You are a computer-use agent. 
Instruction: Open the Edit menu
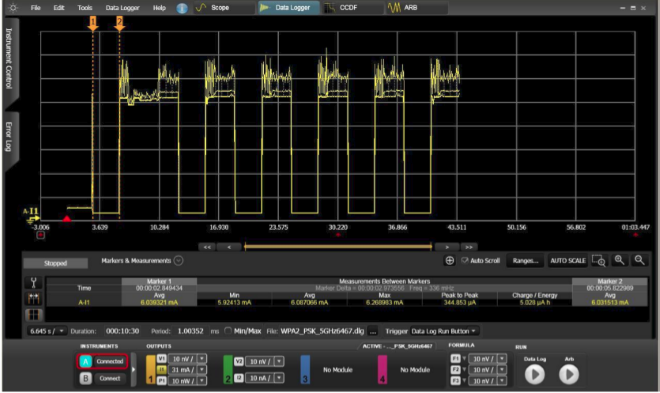(59, 8)
